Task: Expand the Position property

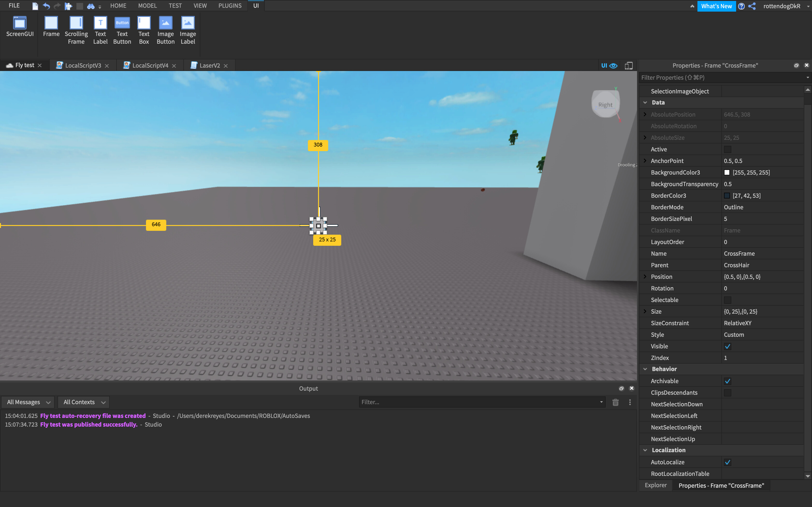Action: tap(645, 277)
